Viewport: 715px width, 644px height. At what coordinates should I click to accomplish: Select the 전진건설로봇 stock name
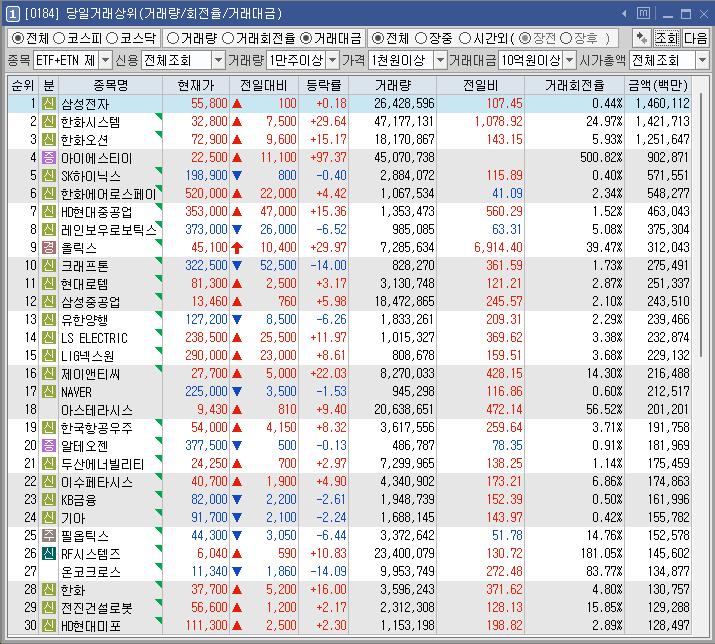coord(97,608)
